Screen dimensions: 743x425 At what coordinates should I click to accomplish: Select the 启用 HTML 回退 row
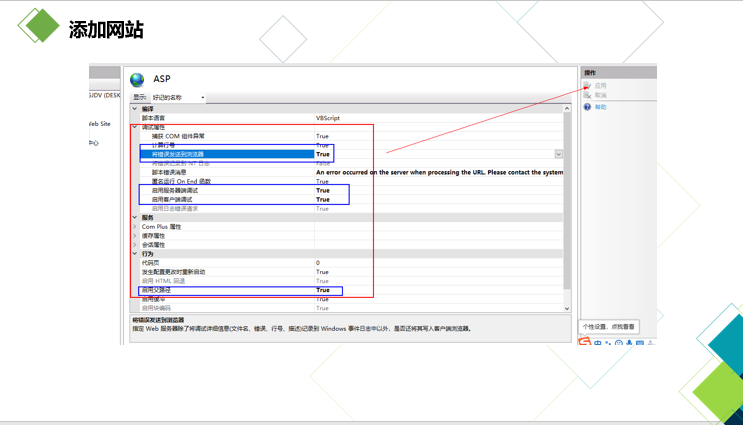tap(351, 280)
